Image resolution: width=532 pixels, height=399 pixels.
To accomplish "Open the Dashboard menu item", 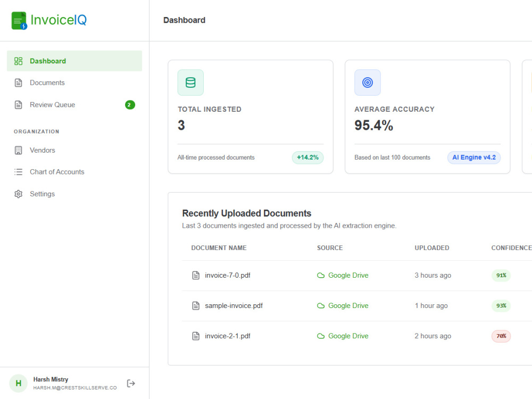I will click(74, 61).
